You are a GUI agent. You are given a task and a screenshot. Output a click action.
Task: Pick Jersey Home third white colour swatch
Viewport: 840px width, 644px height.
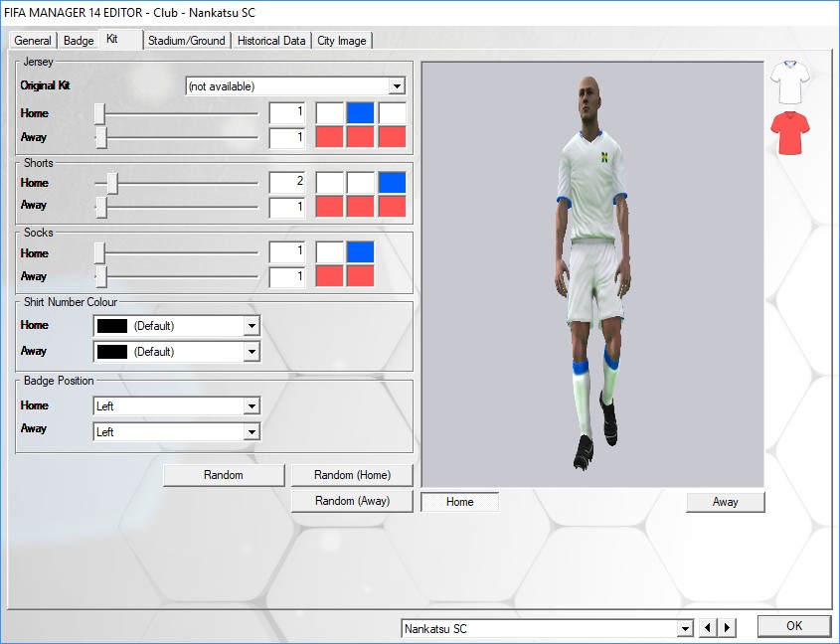point(392,113)
